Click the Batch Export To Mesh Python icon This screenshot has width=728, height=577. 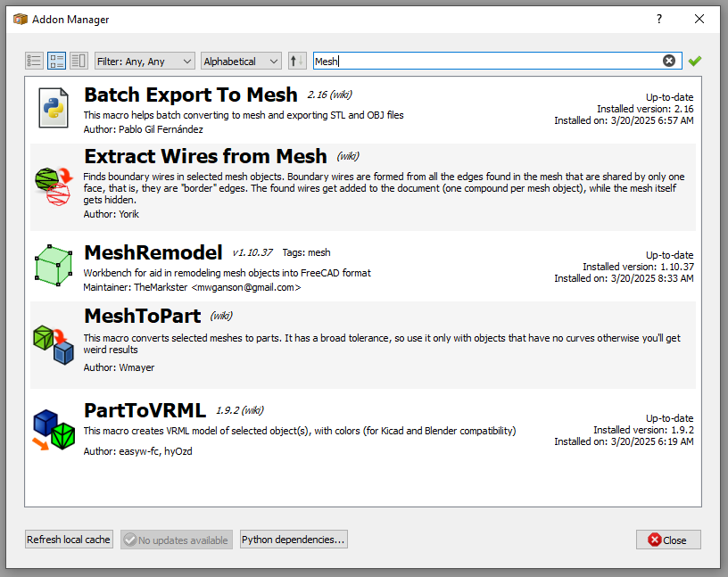53,105
